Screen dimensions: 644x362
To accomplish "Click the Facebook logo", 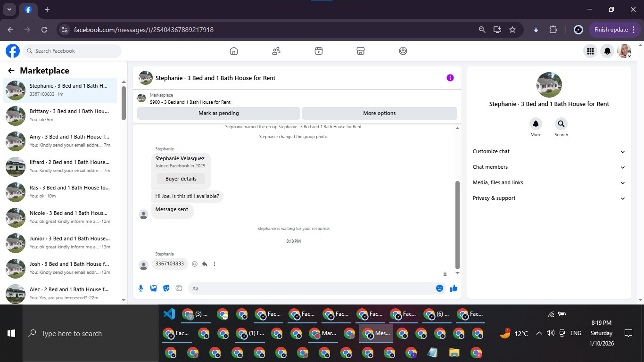I will [13, 51].
